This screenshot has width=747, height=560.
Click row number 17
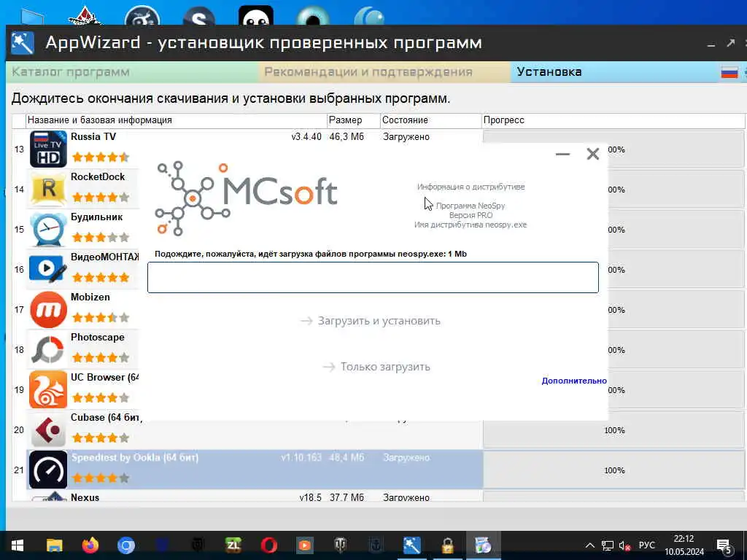pyautogui.click(x=19, y=309)
